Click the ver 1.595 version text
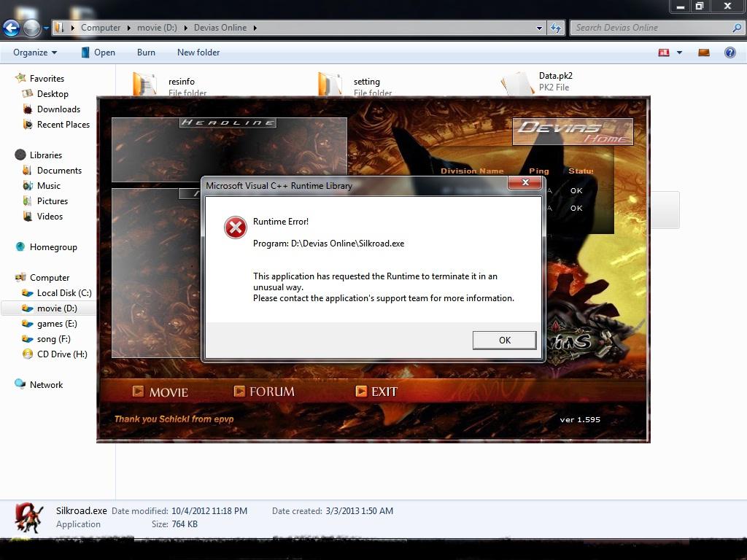Image resolution: width=747 pixels, height=560 pixels. click(x=580, y=419)
